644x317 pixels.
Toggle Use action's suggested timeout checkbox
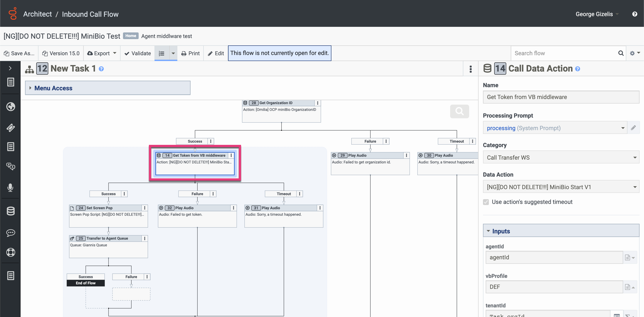(x=486, y=202)
